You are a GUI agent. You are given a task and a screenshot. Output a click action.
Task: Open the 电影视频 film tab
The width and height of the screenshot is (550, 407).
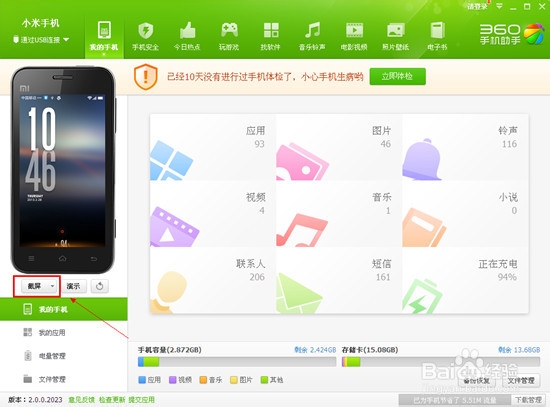(x=354, y=37)
